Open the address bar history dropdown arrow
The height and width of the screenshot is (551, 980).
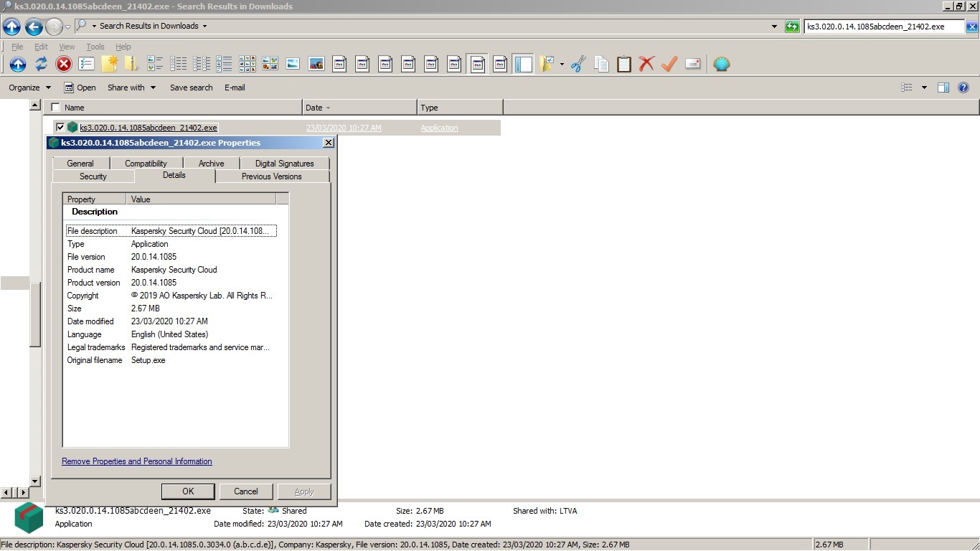[774, 27]
